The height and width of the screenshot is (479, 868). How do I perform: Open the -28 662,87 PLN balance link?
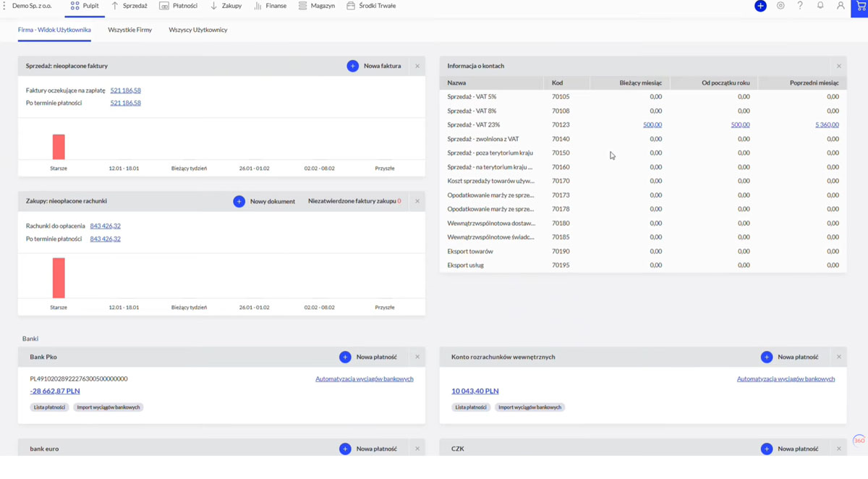coord(55,391)
